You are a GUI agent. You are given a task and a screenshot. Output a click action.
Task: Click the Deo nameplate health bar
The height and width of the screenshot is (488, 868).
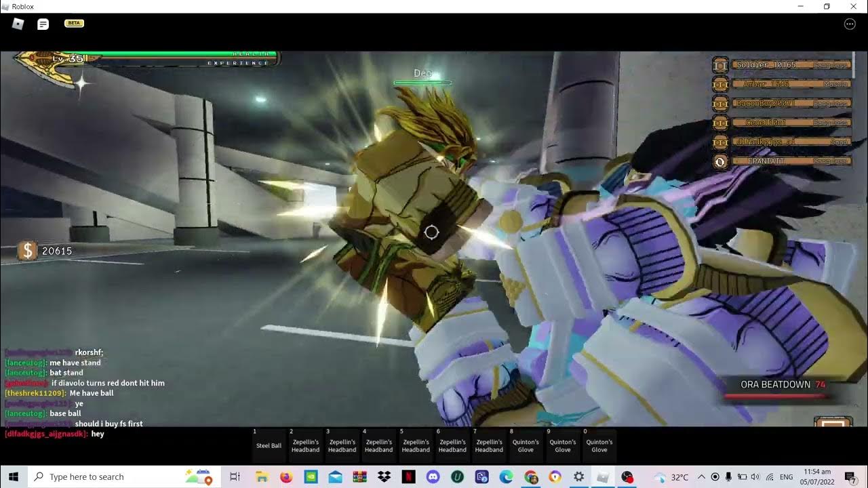click(x=422, y=83)
